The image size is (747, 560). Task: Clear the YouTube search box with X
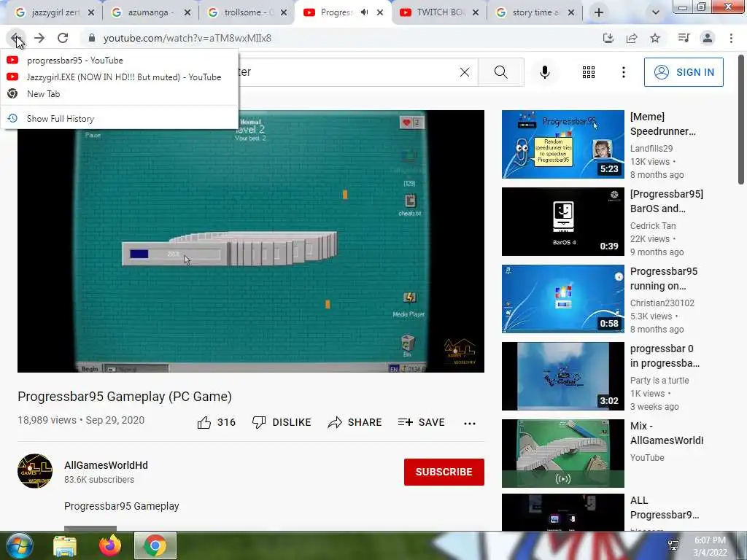tap(465, 72)
